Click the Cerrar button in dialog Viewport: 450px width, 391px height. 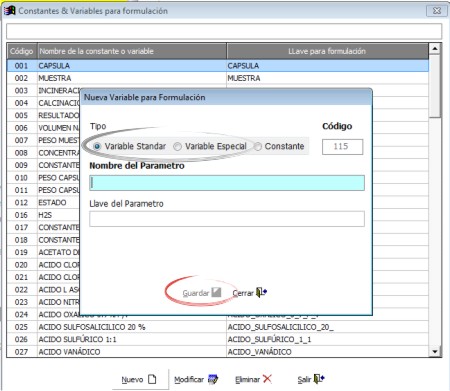249,293
